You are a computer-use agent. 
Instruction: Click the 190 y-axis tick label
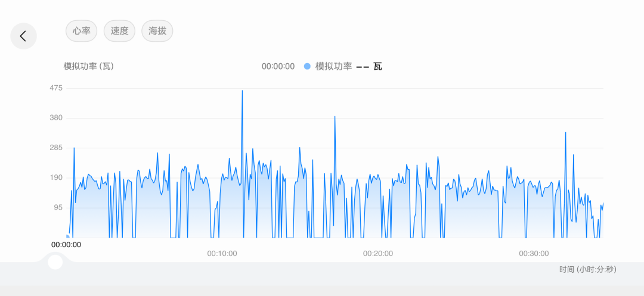click(56, 177)
